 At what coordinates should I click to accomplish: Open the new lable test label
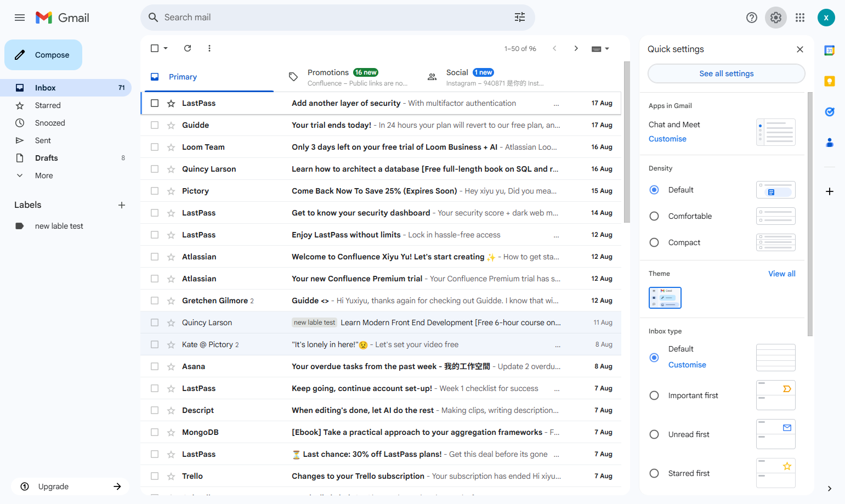coord(66,226)
